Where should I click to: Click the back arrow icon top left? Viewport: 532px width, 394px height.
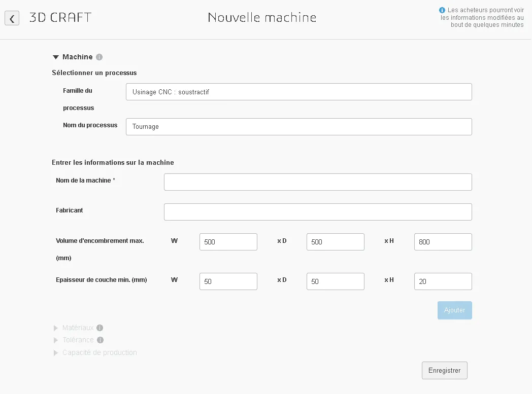pos(12,18)
